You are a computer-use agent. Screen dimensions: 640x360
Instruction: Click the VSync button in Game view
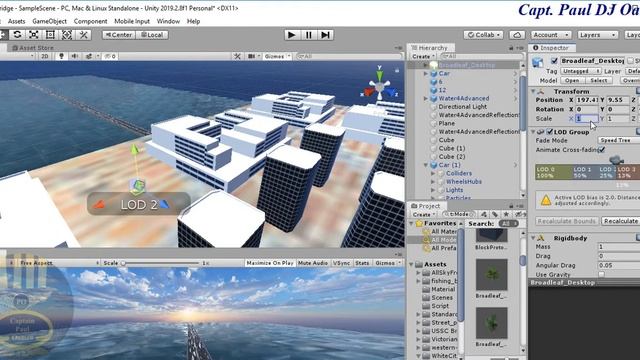tap(342, 263)
